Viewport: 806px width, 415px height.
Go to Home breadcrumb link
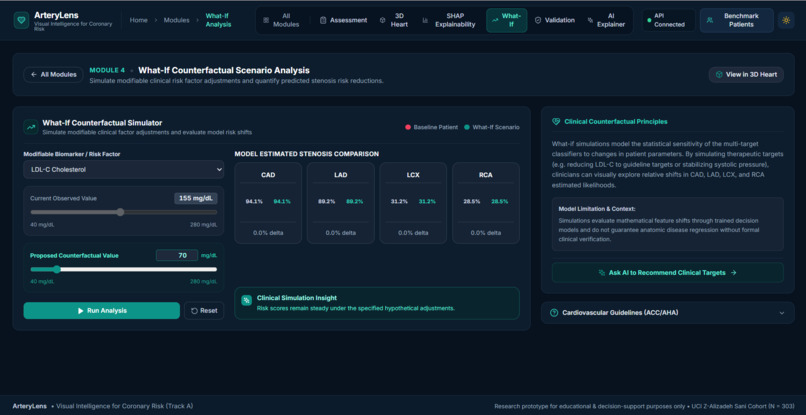tap(138, 20)
